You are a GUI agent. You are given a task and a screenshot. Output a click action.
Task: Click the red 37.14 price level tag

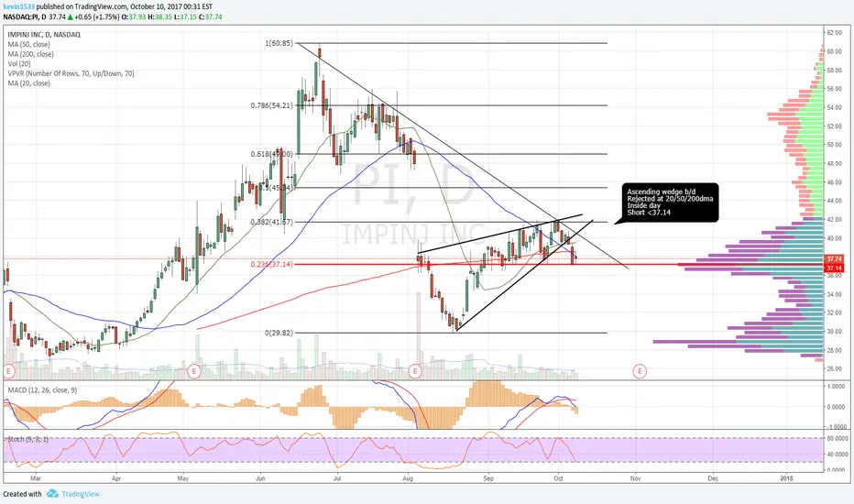[x=834, y=268]
